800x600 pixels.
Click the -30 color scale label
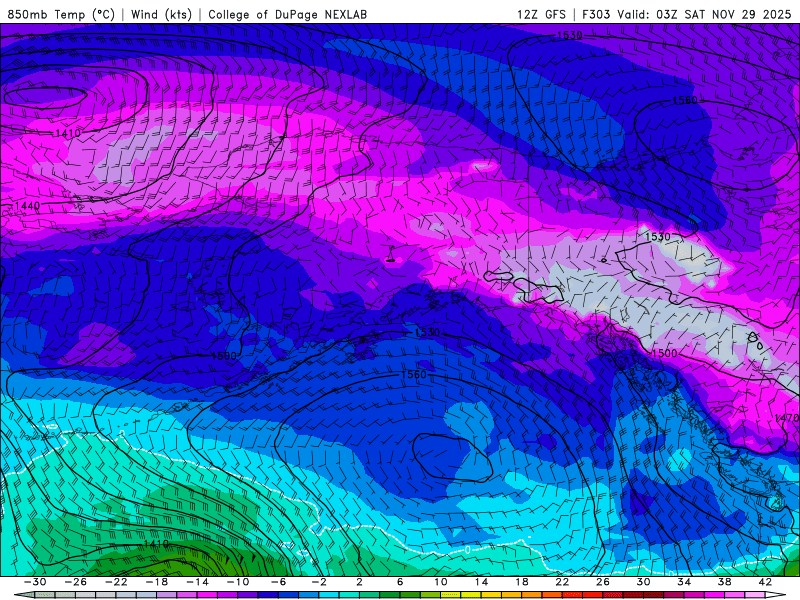(35, 582)
